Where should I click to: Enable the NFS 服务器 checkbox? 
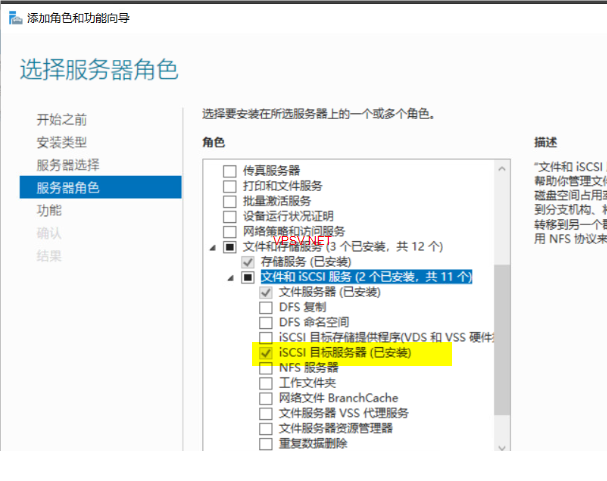(x=266, y=369)
